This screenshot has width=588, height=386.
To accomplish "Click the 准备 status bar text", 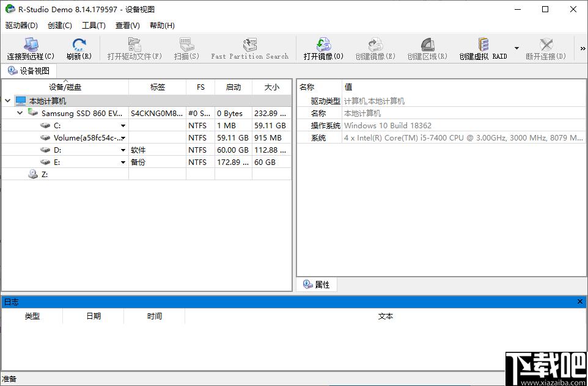I will [9, 379].
